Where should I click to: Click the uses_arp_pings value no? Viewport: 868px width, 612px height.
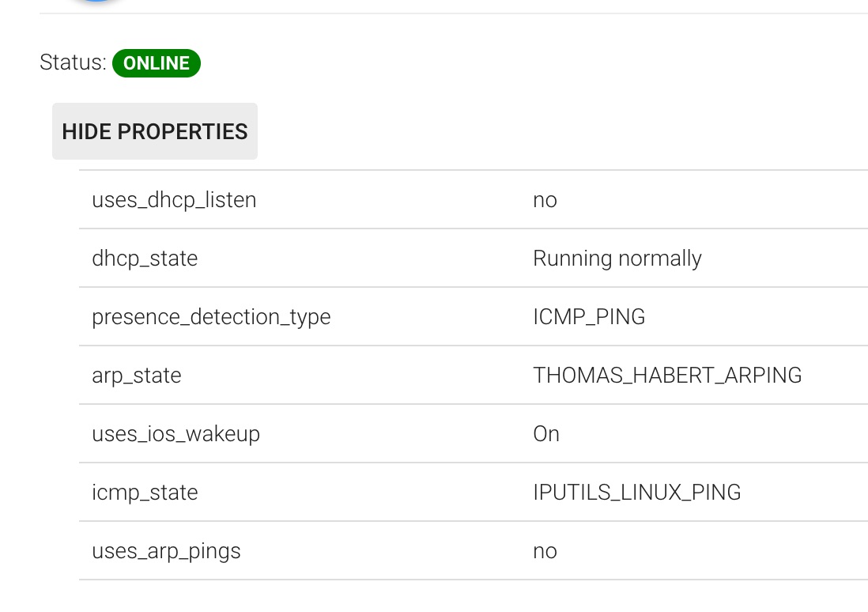[545, 552]
